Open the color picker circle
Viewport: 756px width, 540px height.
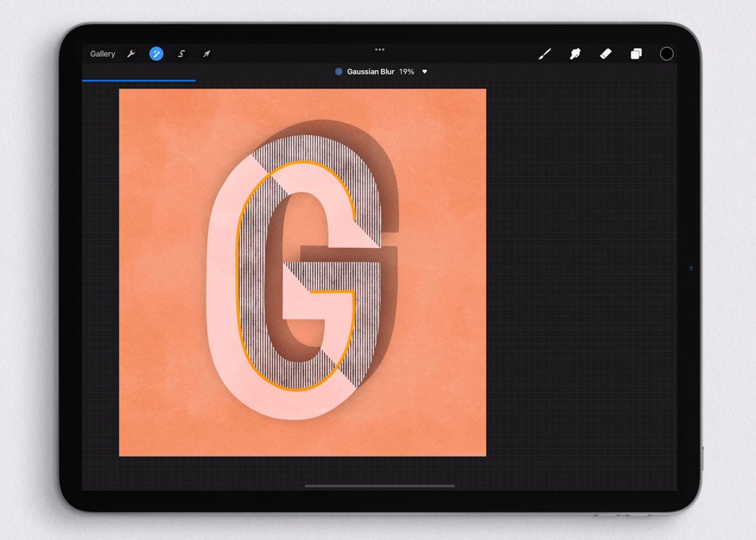[x=666, y=53]
